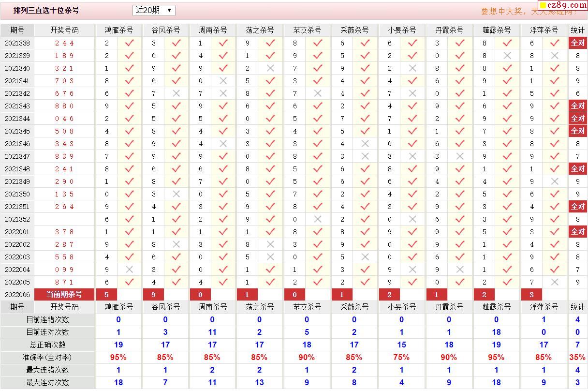Click the top 浮萍杀号 column header
This screenshot has height=391, width=588.
coord(544,30)
